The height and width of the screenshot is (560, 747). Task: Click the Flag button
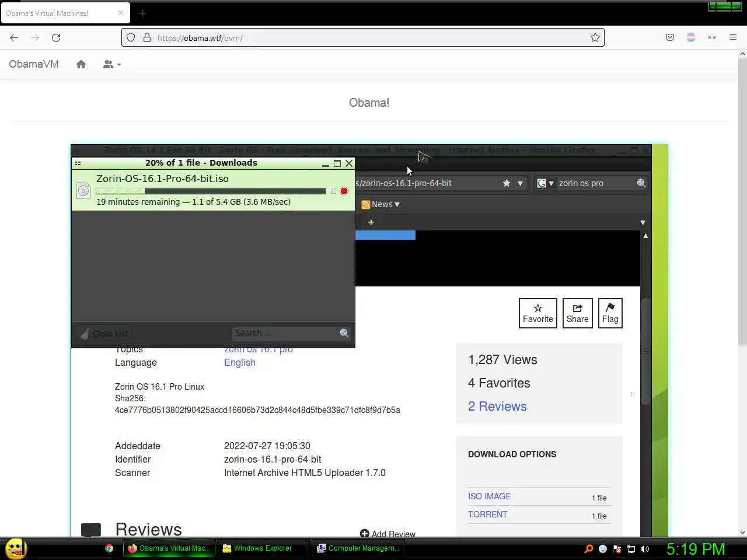click(x=610, y=313)
